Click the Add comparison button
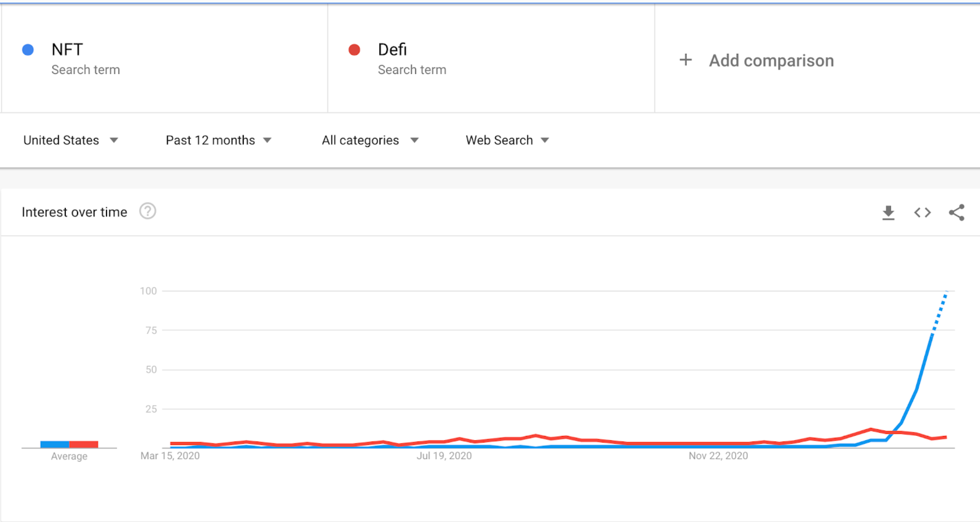980x522 pixels. point(771,61)
